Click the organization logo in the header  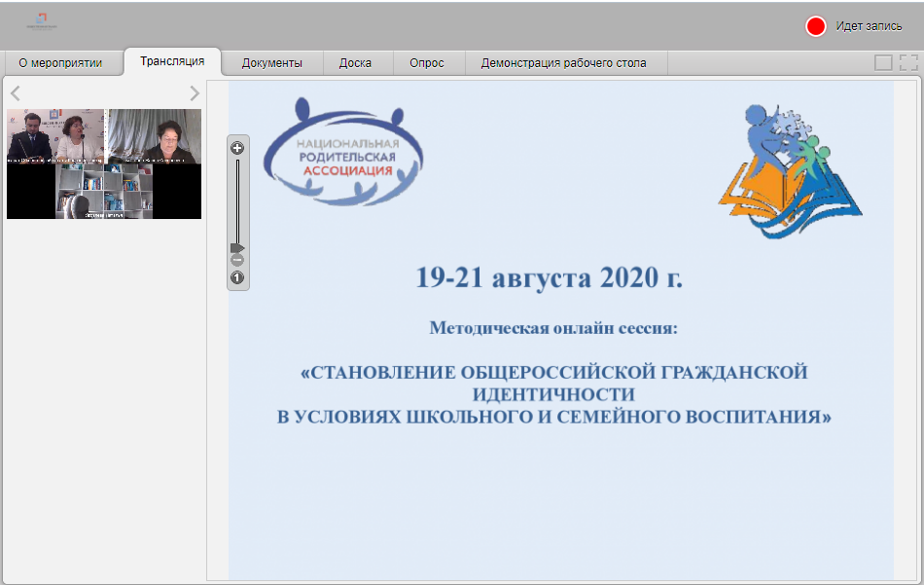(x=42, y=22)
